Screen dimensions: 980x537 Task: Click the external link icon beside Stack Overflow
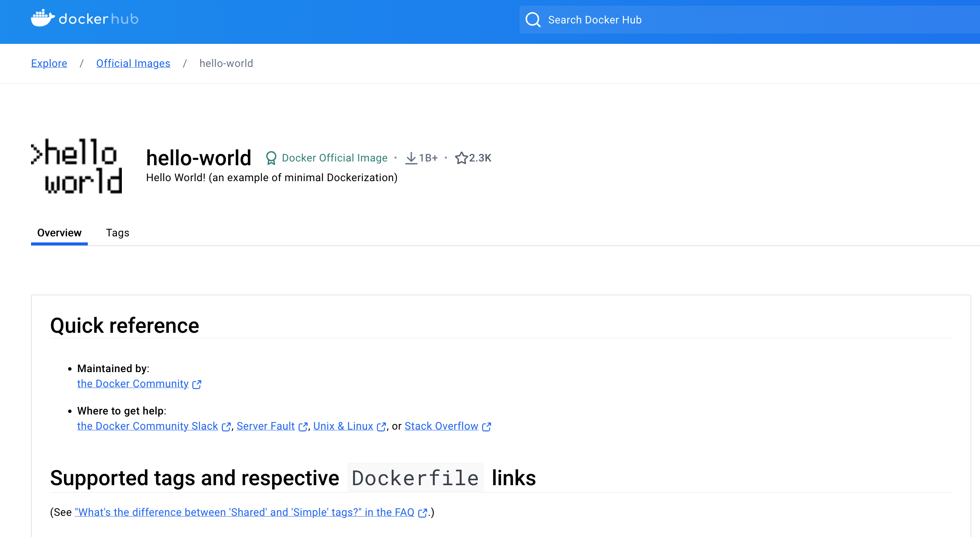click(486, 427)
